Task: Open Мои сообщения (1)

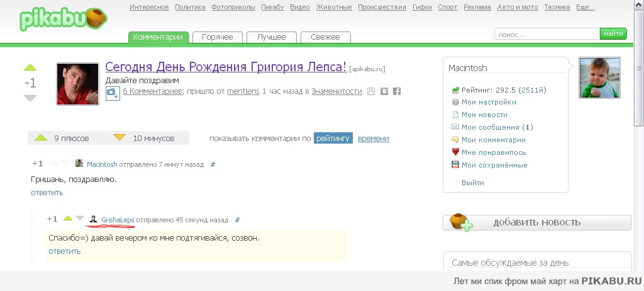Action: coord(497,127)
